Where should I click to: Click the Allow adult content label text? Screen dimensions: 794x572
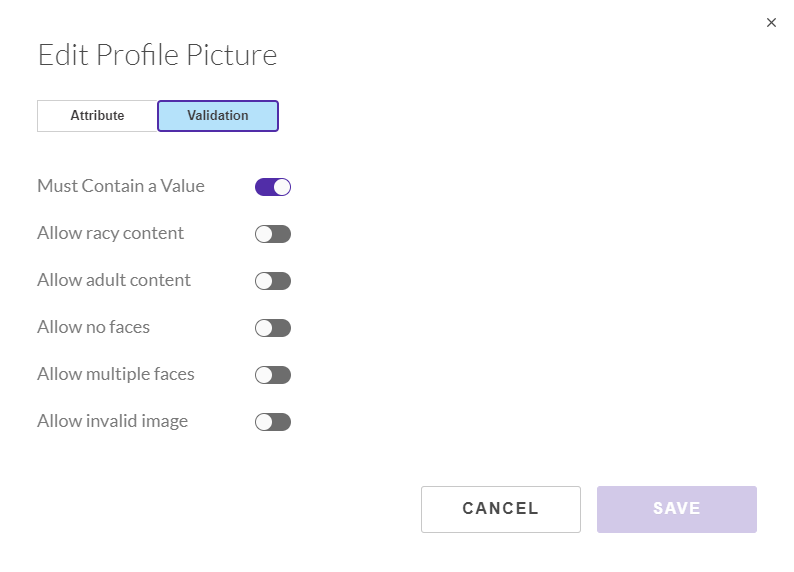pos(114,280)
